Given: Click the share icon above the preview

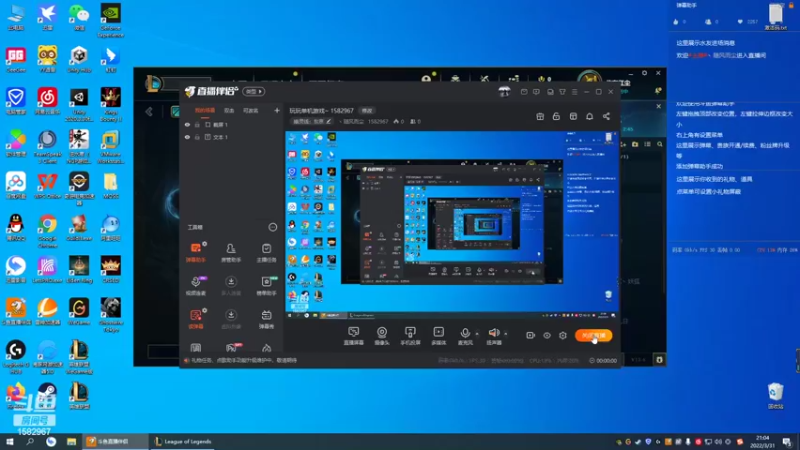Looking at the screenshot, I should (x=606, y=116).
